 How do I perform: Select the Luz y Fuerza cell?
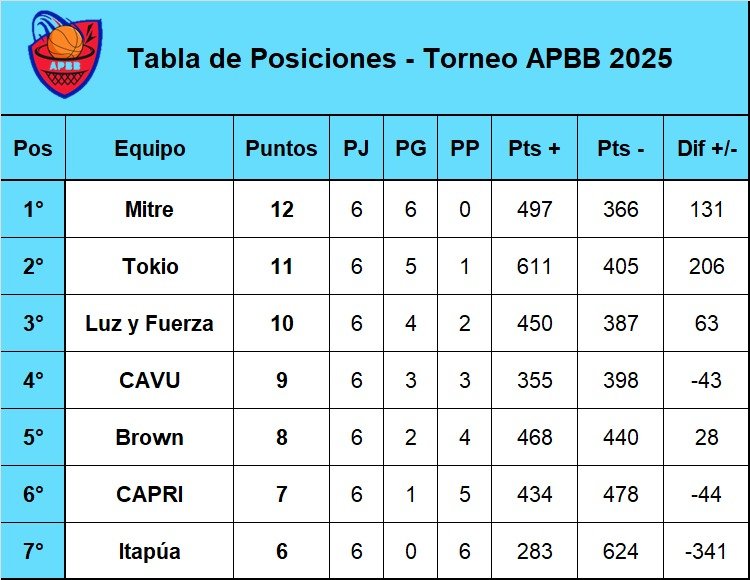coord(149,324)
